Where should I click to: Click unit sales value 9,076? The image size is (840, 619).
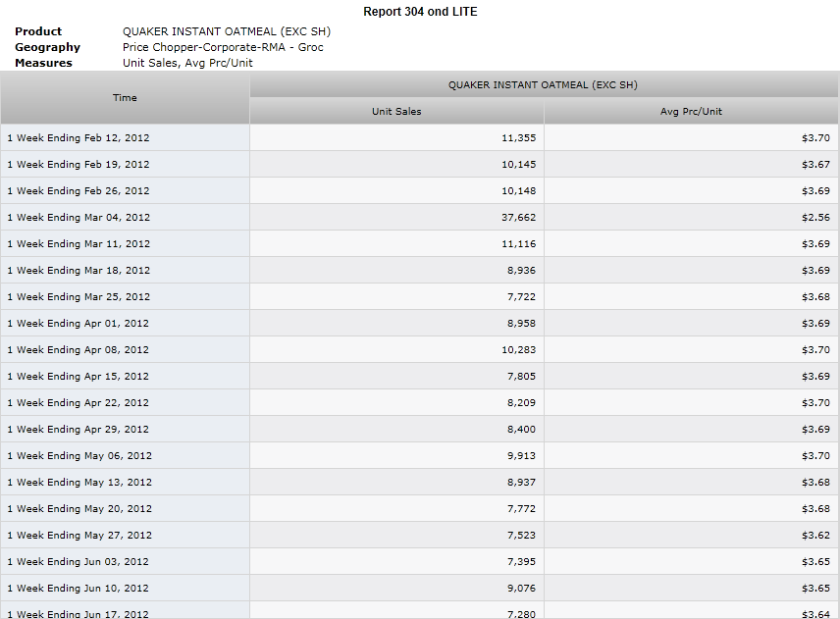(x=521, y=588)
